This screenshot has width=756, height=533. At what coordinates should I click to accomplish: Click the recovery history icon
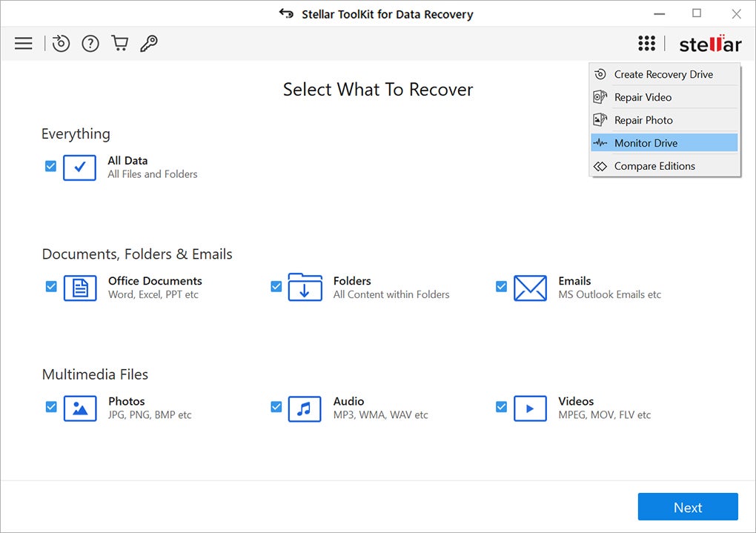tap(60, 43)
